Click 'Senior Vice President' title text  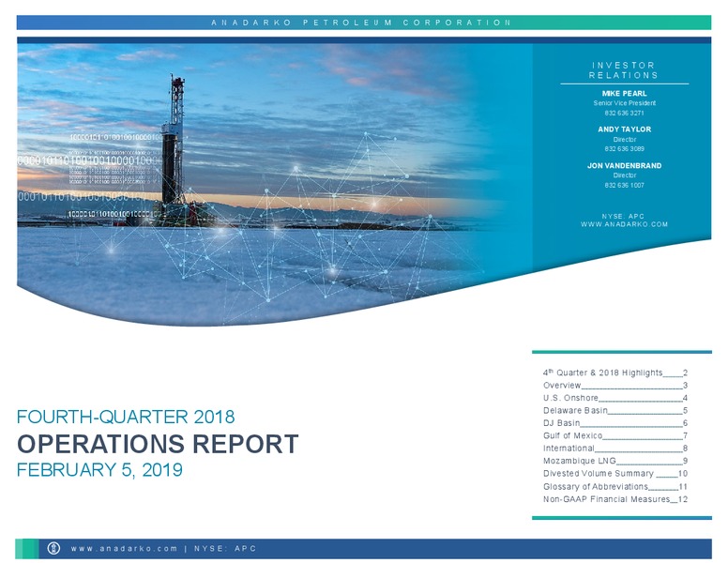[x=624, y=103]
